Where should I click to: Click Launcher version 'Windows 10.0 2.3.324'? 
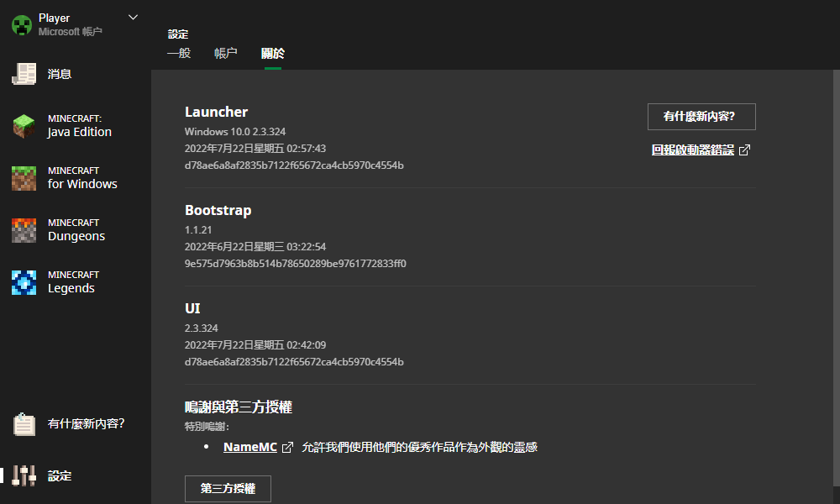tap(235, 132)
